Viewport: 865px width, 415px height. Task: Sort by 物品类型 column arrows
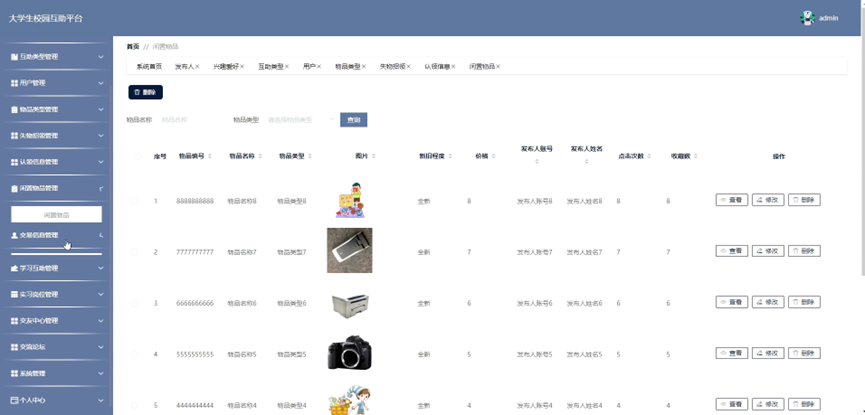point(309,157)
